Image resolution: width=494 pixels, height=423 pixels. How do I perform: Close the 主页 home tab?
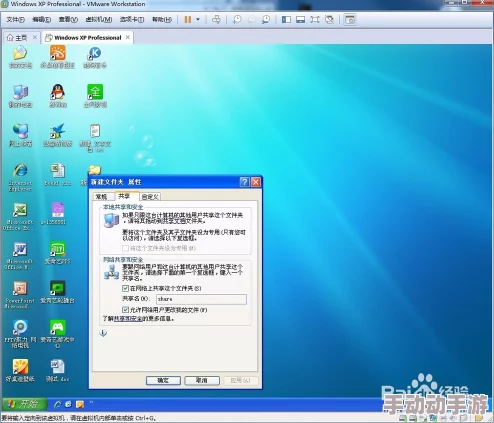click(35, 37)
